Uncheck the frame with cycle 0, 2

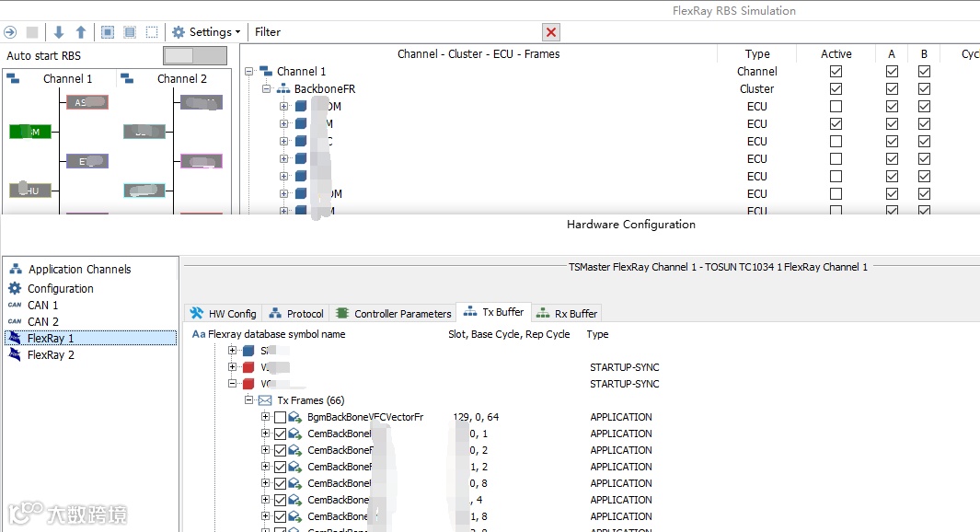click(x=280, y=450)
